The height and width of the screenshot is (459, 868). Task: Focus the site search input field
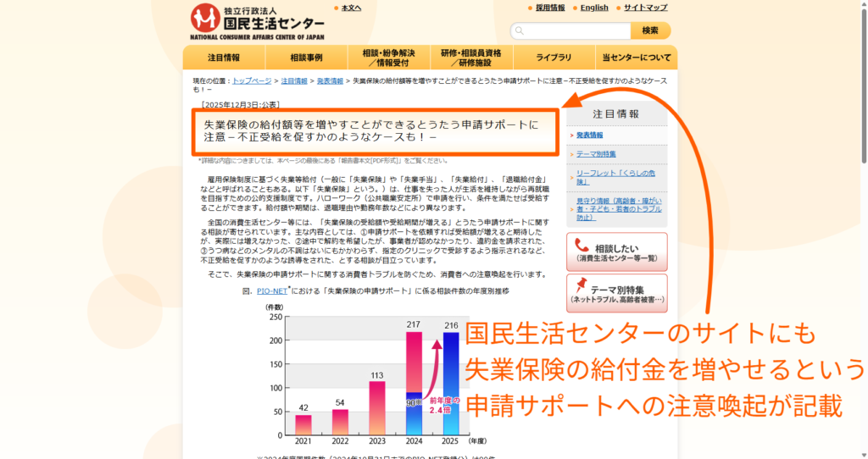pos(570,30)
